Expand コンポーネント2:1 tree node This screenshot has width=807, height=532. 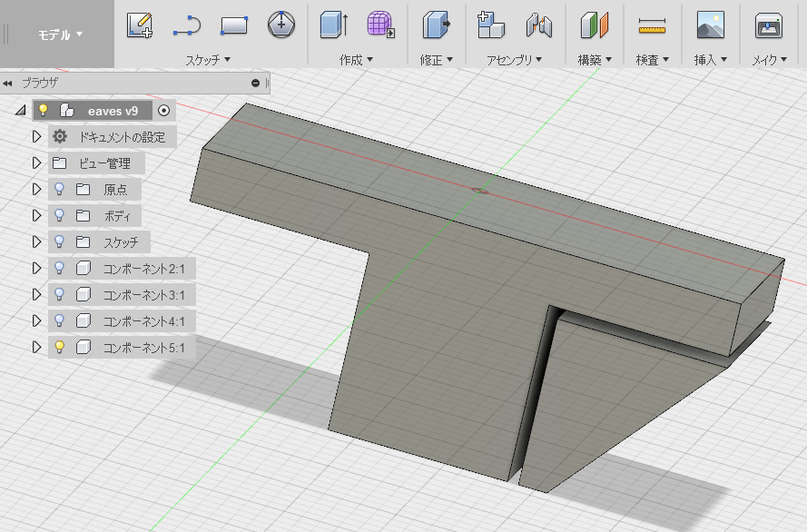point(36,268)
